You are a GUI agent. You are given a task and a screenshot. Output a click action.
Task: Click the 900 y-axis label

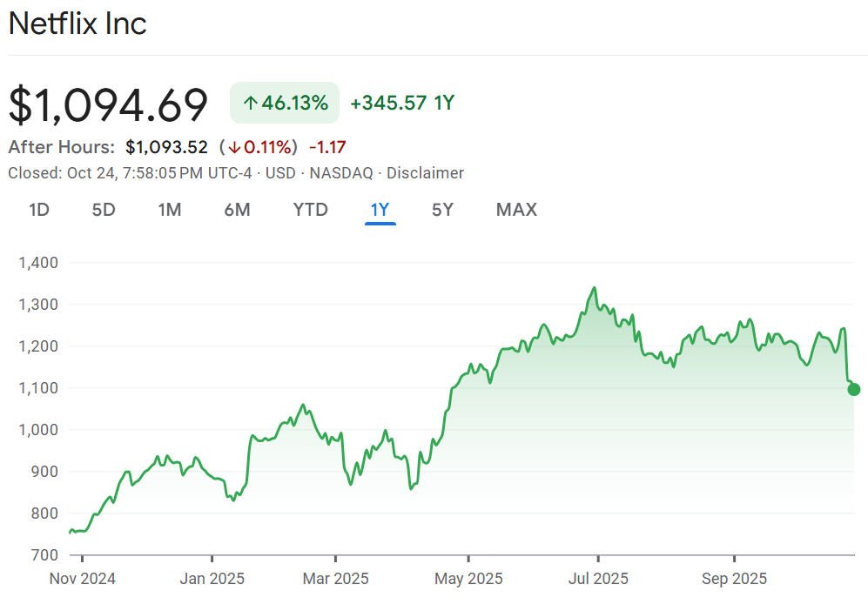point(44,472)
